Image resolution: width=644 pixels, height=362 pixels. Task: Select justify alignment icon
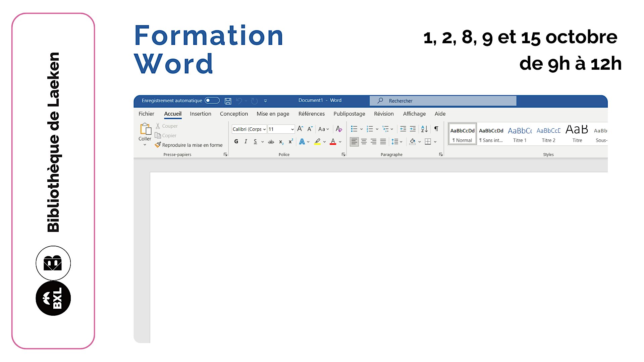pyautogui.click(x=383, y=142)
